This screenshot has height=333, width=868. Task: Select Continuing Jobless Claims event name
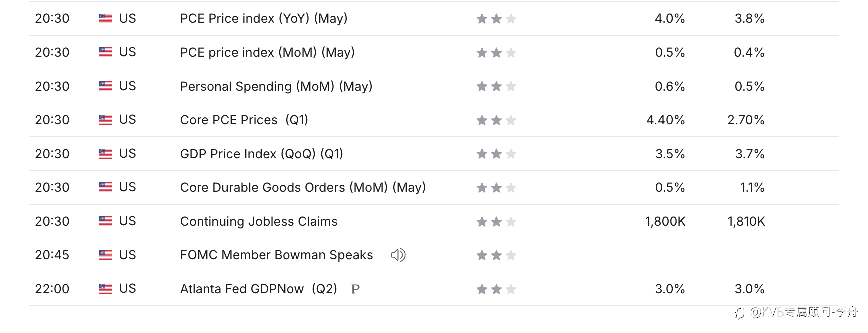259,221
